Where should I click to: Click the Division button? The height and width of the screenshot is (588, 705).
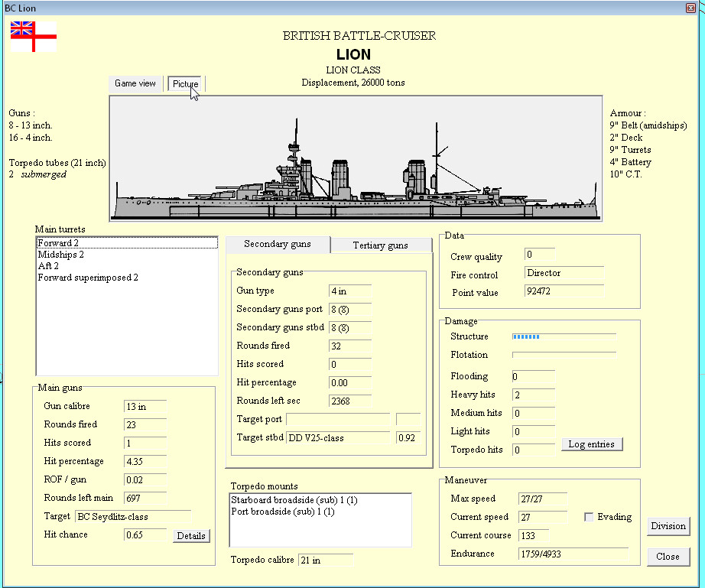pyautogui.click(x=668, y=526)
